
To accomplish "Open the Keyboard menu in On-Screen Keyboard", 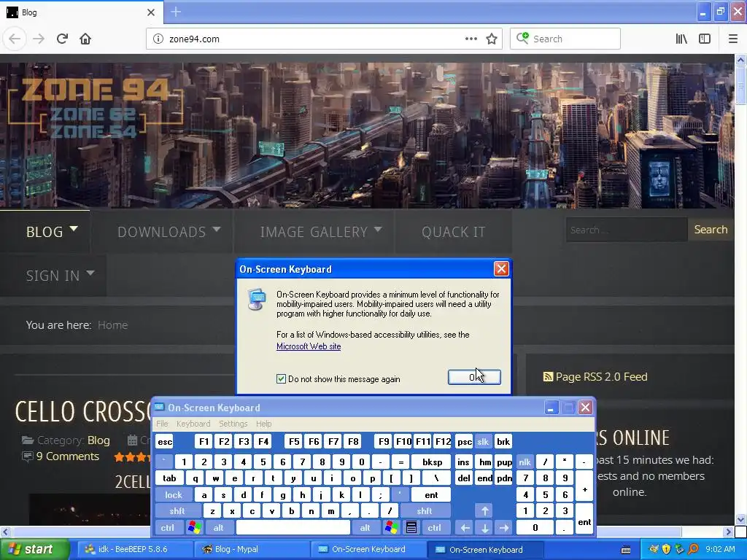I will click(193, 424).
